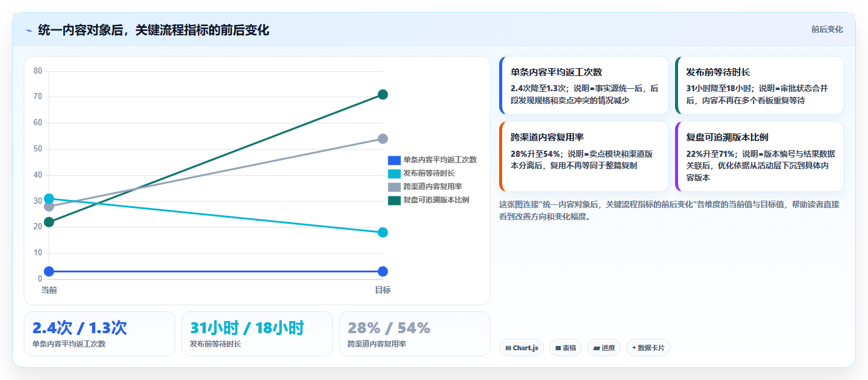Click the 前后变化 tag in header
This screenshot has height=380, width=868.
point(827,29)
